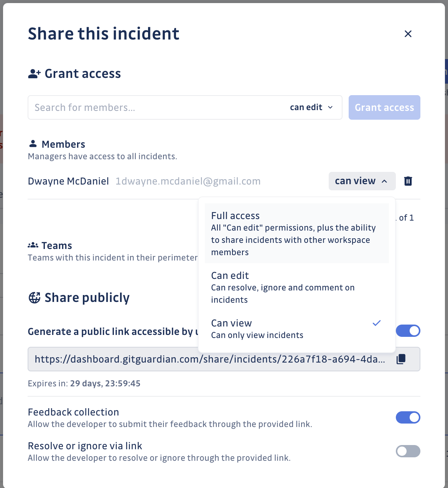The width and height of the screenshot is (448, 488).
Task: Copy the public link using the copy icon
Action: coord(401,358)
